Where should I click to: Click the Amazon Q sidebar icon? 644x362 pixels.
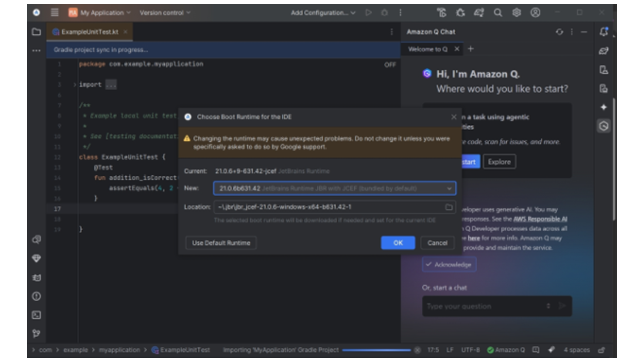tap(603, 126)
